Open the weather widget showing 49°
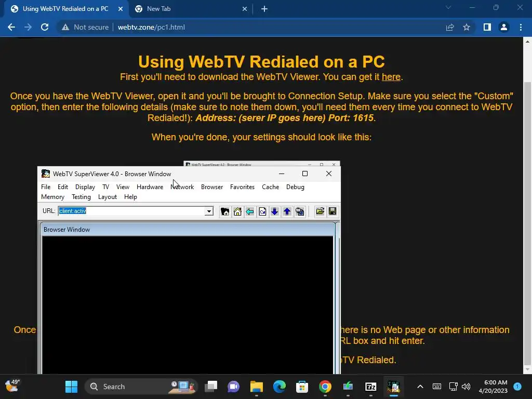Screen dimensions: 532x399 pyautogui.click(x=12, y=386)
